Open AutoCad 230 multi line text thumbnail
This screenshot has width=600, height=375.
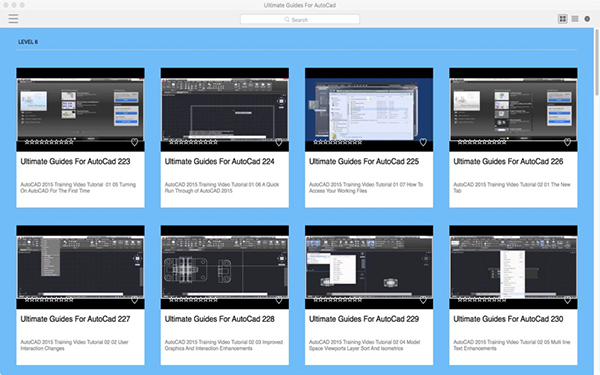[x=513, y=267]
